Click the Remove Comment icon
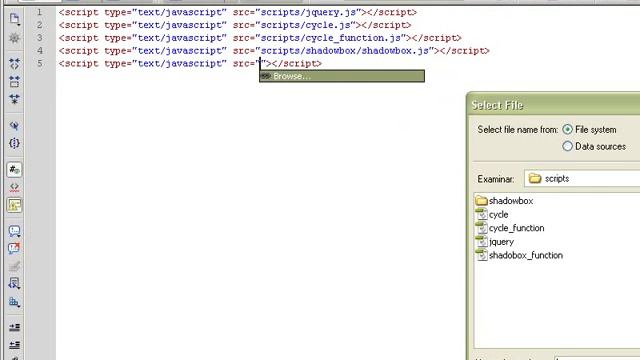The width and height of the screenshot is (640, 360). pyautogui.click(x=14, y=249)
